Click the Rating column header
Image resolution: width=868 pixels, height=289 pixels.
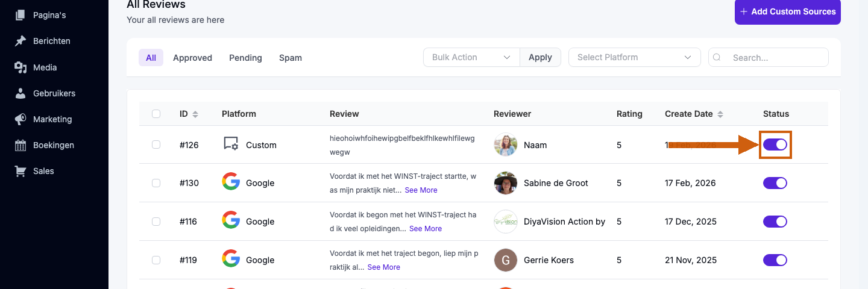629,114
